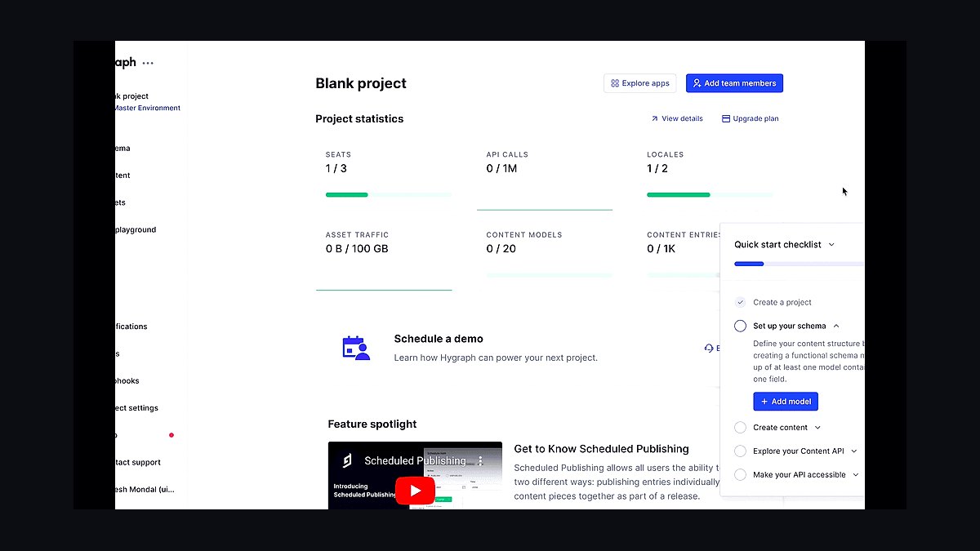Screen dimensions: 980x551
Task: Open Contact support in the sidebar
Action: click(138, 462)
